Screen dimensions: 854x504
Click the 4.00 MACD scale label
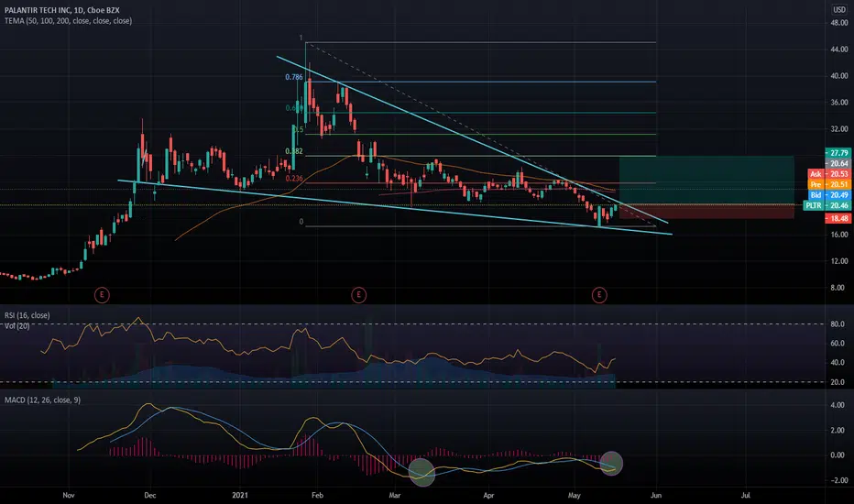[x=838, y=405]
